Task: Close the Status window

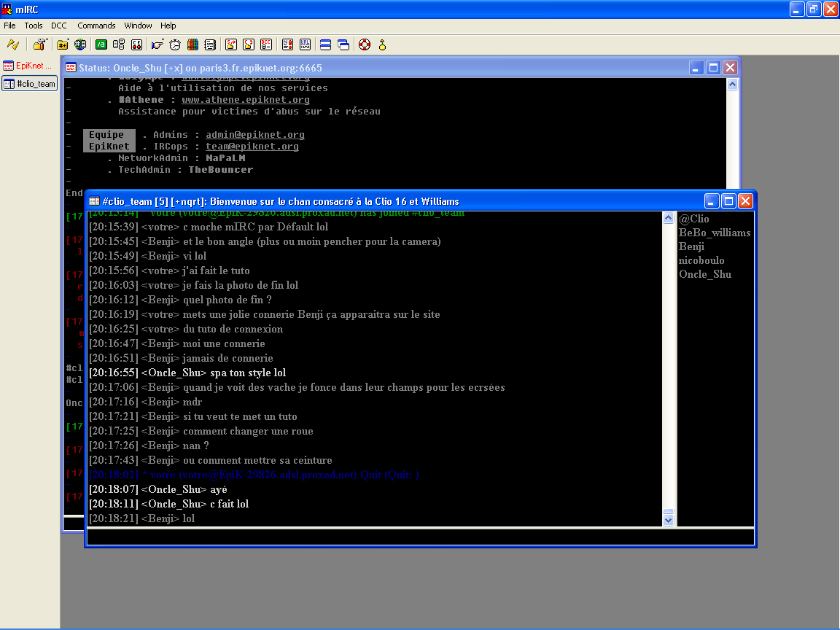Action: point(730,68)
